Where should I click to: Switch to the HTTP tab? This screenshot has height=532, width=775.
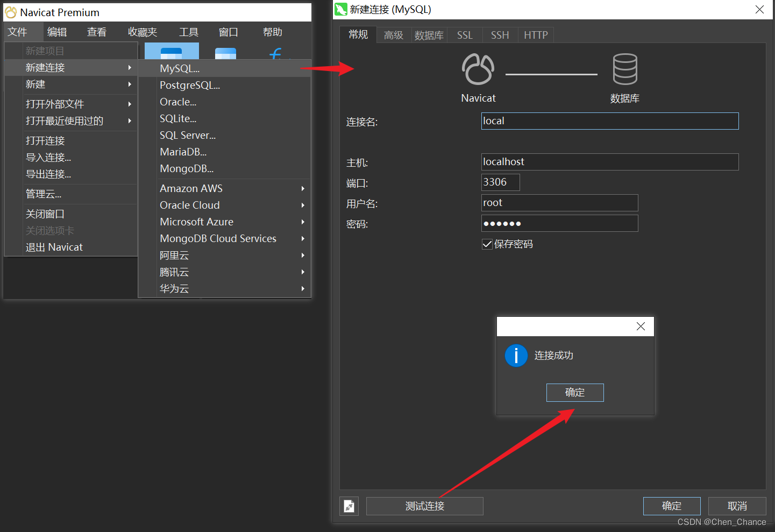[x=536, y=35]
